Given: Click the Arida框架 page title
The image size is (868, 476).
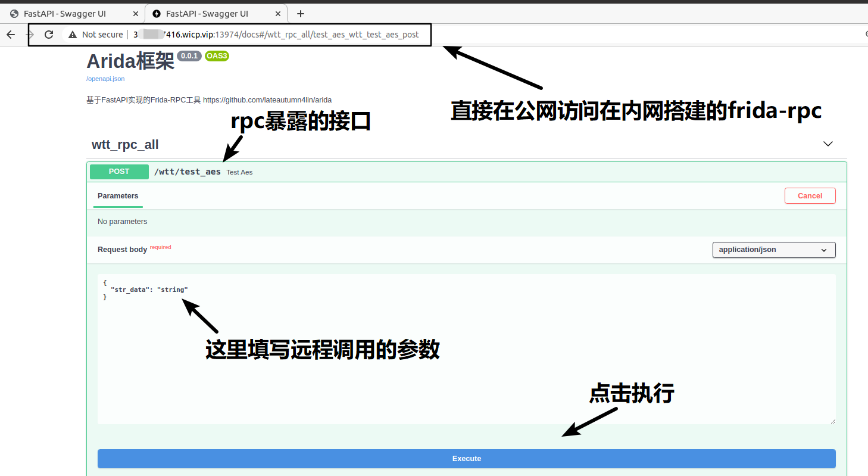Looking at the screenshot, I should click(130, 61).
